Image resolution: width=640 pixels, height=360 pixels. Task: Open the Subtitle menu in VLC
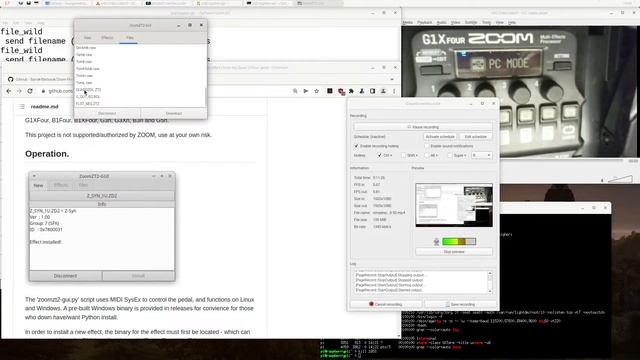click(x=471, y=22)
